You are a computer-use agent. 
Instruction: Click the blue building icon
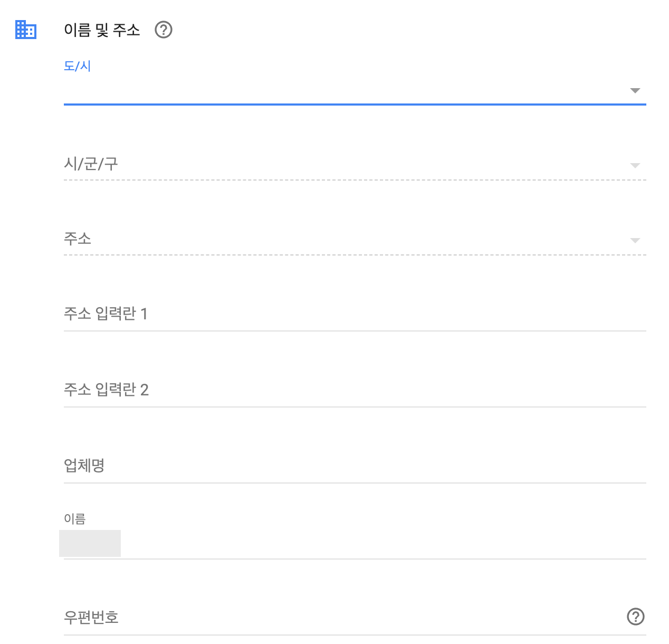coord(26,30)
